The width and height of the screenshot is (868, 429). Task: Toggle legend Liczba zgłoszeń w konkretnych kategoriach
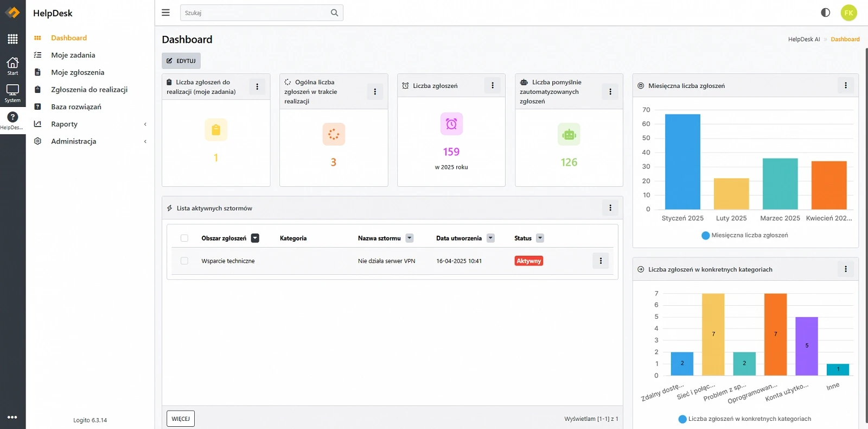coord(744,419)
